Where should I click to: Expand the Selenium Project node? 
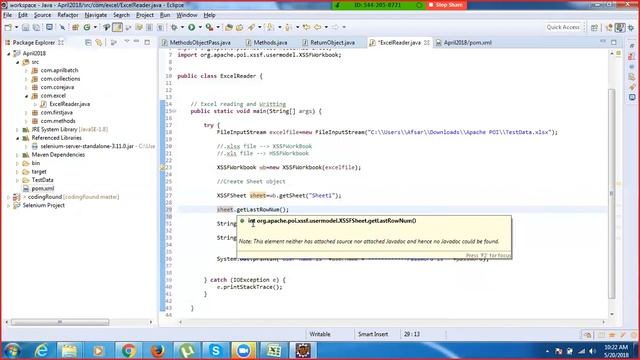point(9,205)
